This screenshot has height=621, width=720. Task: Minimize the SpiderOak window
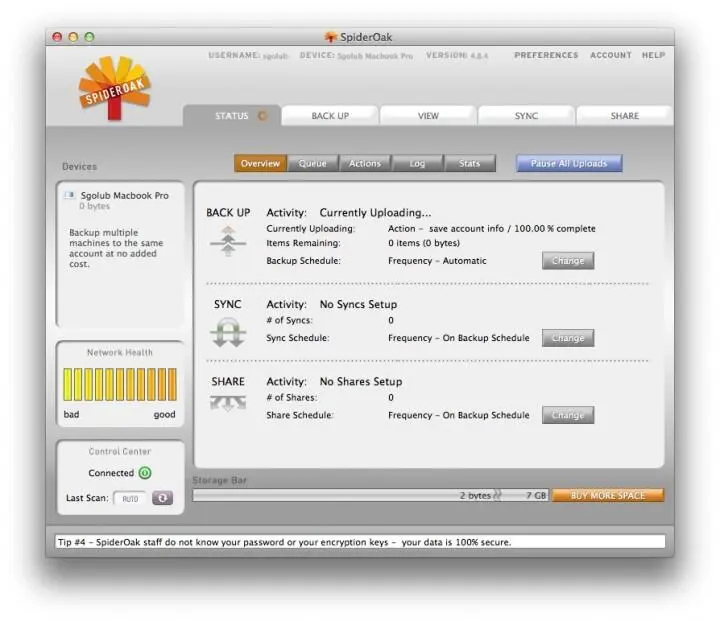[73, 37]
